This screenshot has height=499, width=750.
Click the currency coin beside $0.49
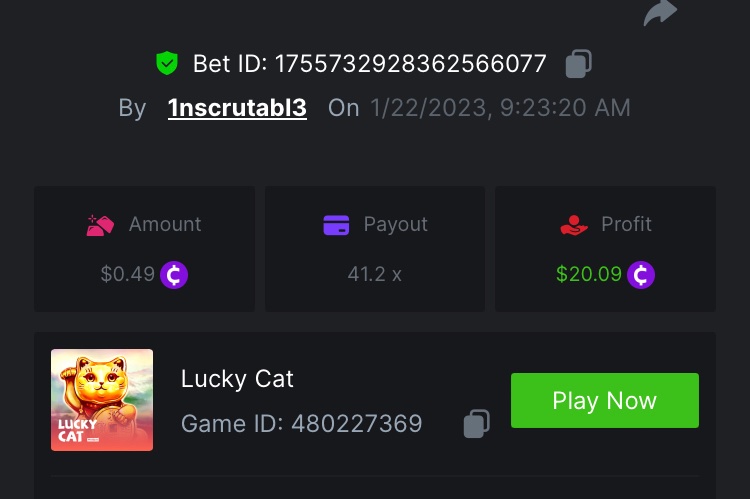[174, 274]
